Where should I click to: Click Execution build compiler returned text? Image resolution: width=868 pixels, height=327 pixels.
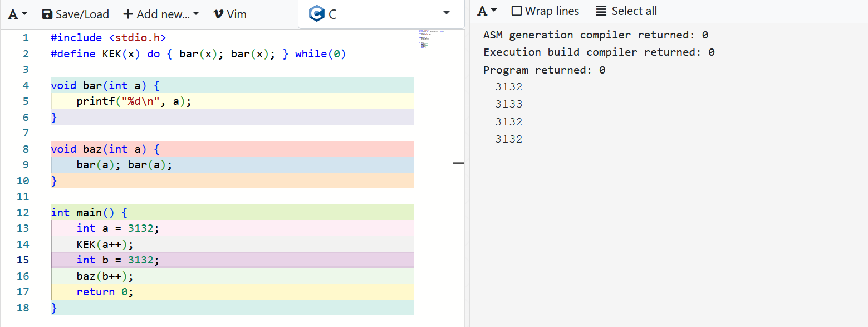click(599, 52)
